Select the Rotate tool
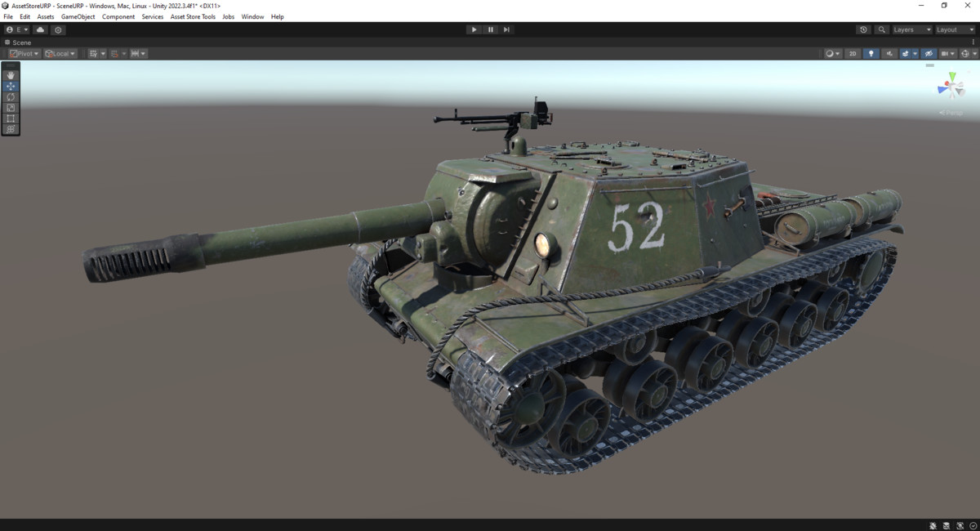 point(11,96)
